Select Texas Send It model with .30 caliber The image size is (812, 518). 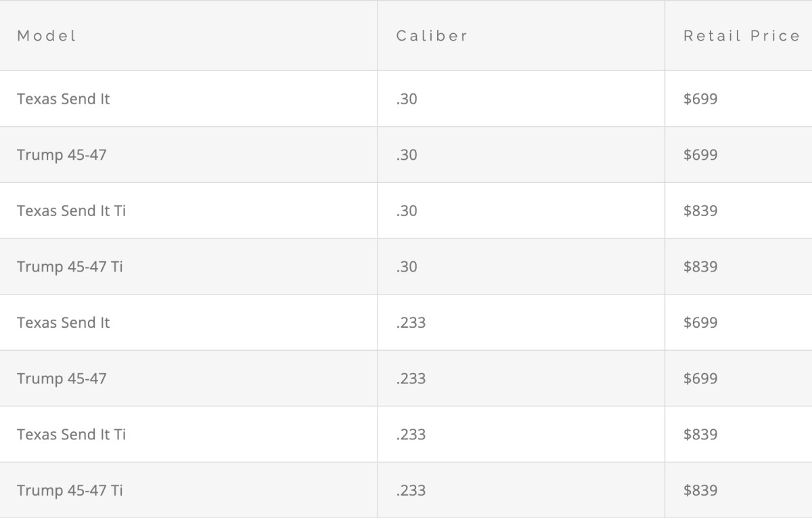(63, 99)
